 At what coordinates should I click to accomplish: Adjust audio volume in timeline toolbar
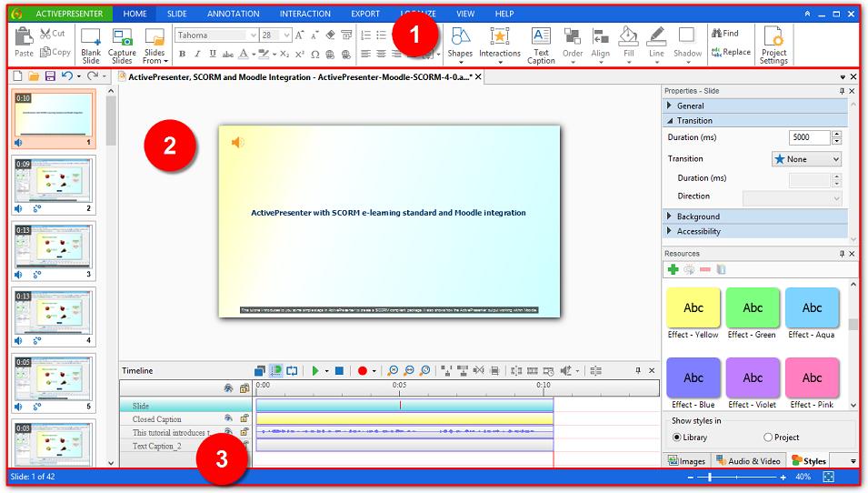coord(565,370)
